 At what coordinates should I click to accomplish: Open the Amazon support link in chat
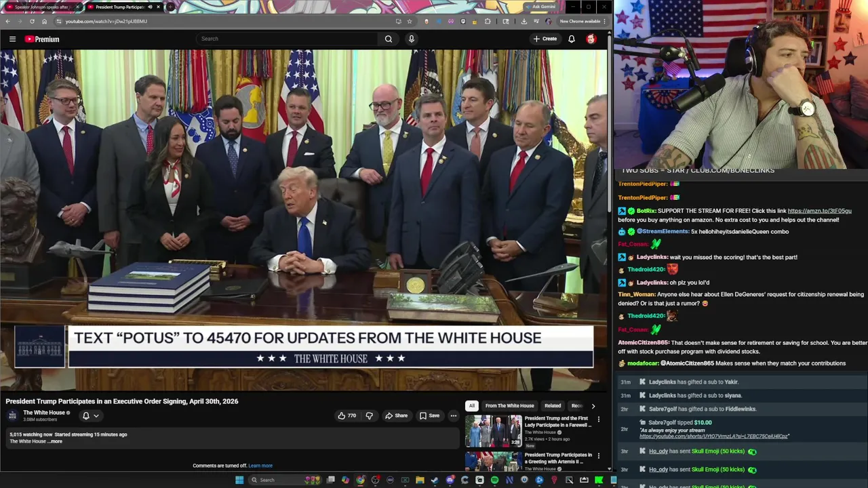819,211
